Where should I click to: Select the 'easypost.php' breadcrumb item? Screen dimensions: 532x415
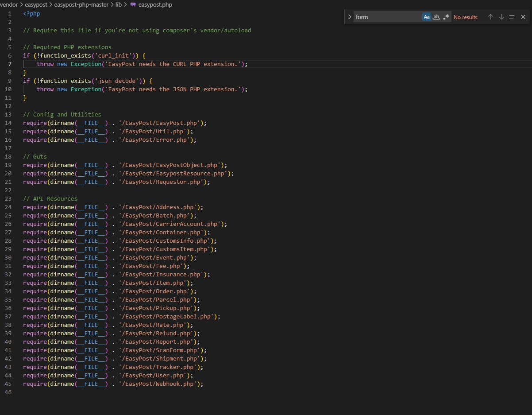click(x=155, y=5)
